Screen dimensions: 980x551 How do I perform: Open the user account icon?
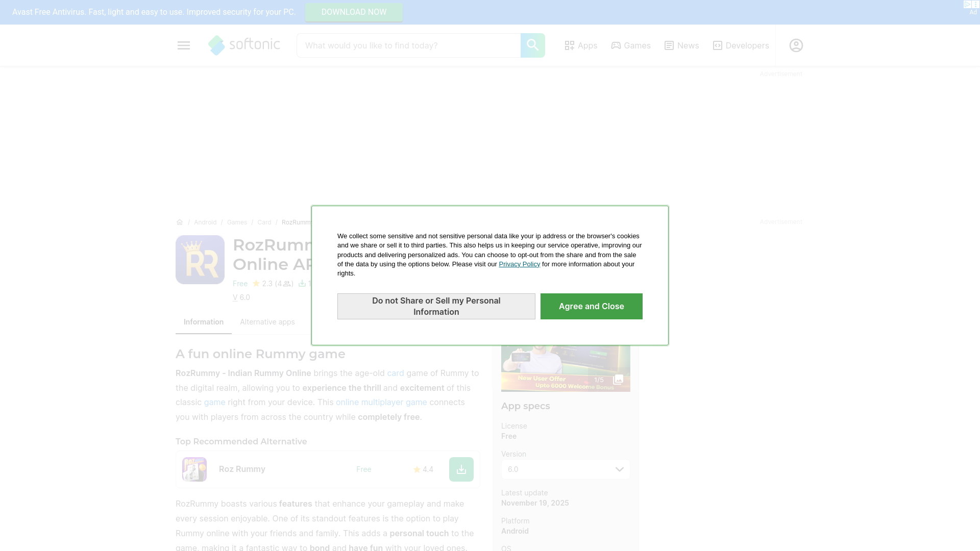click(796, 45)
